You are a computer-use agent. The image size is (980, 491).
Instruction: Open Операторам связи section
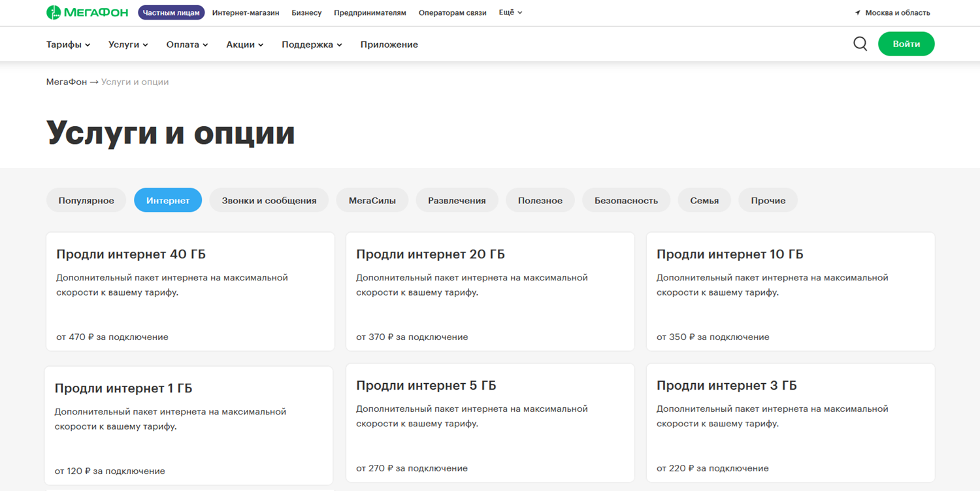(x=452, y=12)
